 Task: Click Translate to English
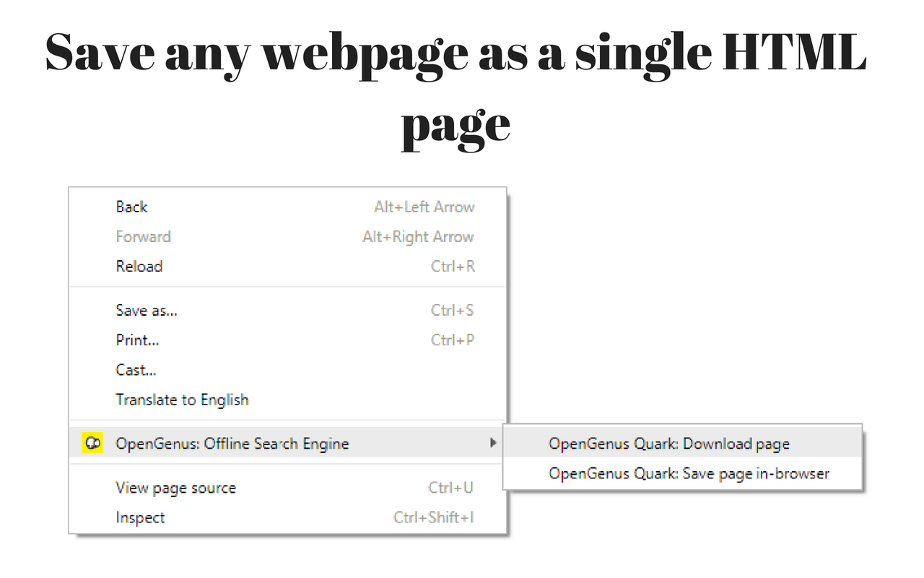pyautogui.click(x=287, y=400)
